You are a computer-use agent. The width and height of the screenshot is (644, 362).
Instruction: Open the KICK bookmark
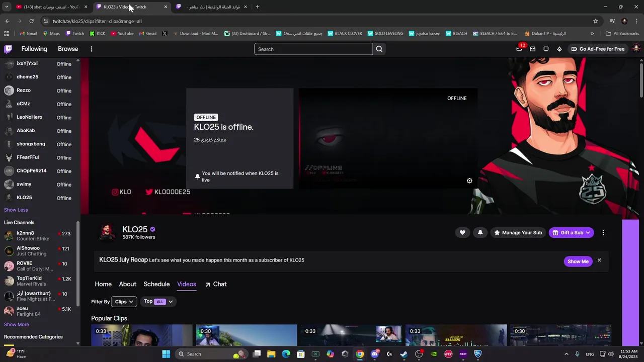[97, 34]
